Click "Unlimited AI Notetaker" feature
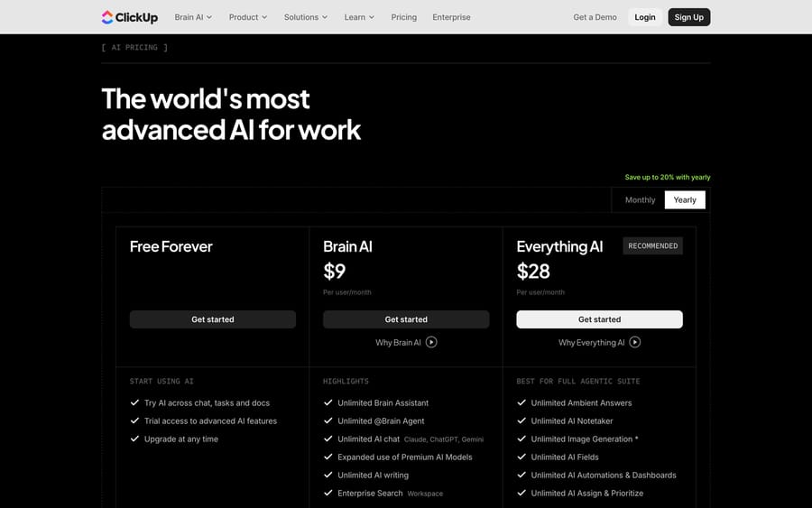Image resolution: width=812 pixels, height=508 pixels. point(572,421)
